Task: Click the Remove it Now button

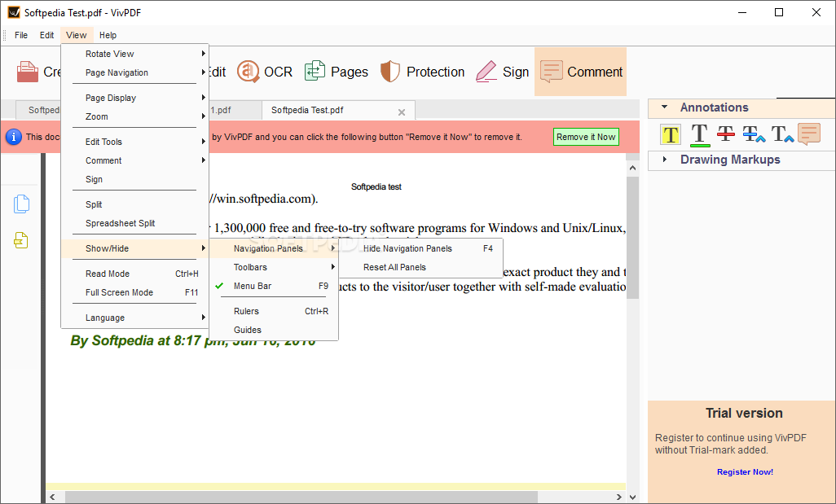Action: [586, 137]
